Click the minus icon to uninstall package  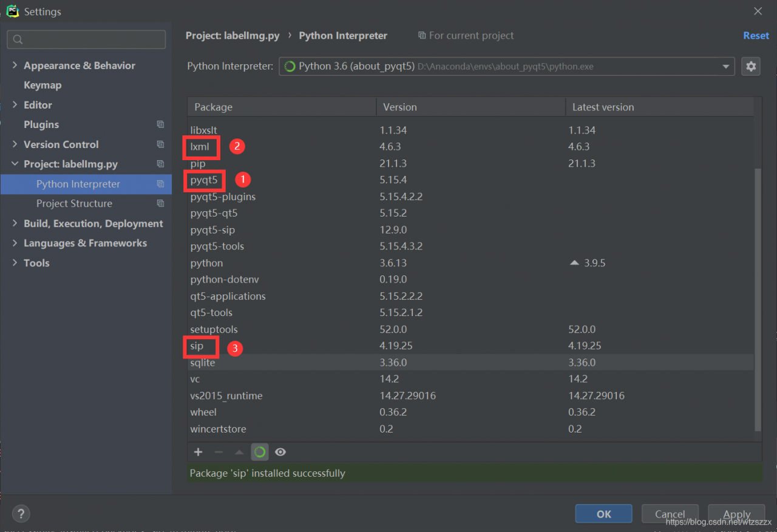pyautogui.click(x=219, y=452)
